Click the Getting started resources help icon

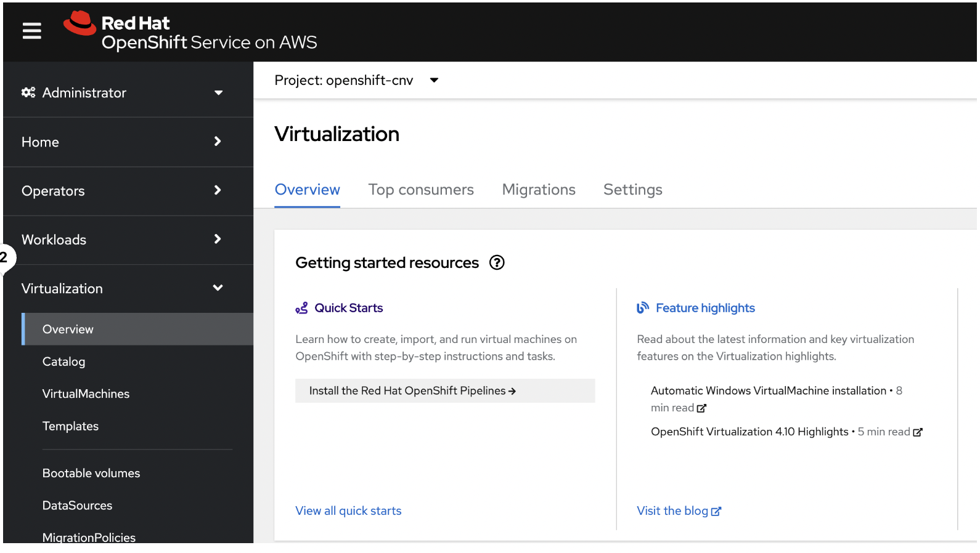click(x=497, y=263)
